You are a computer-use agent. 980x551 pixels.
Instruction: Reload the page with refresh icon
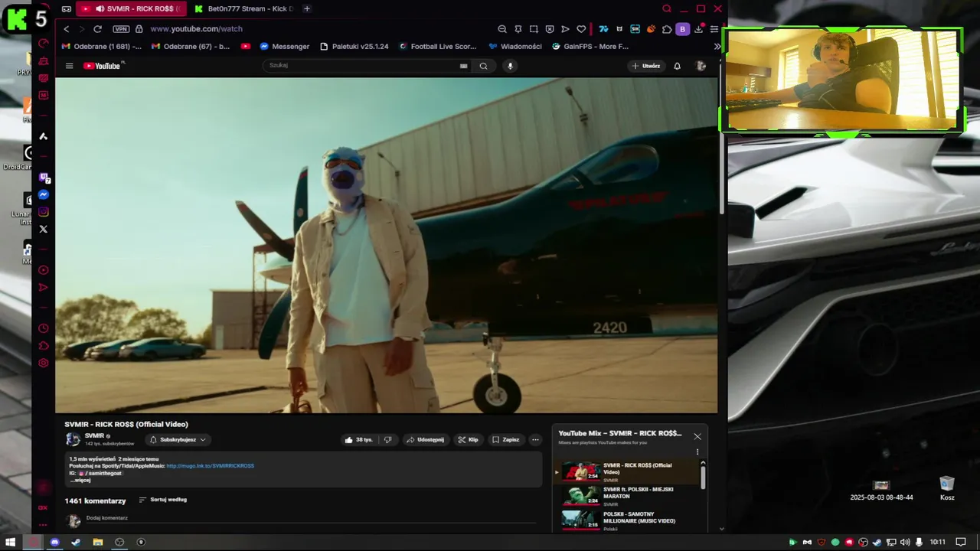(97, 29)
